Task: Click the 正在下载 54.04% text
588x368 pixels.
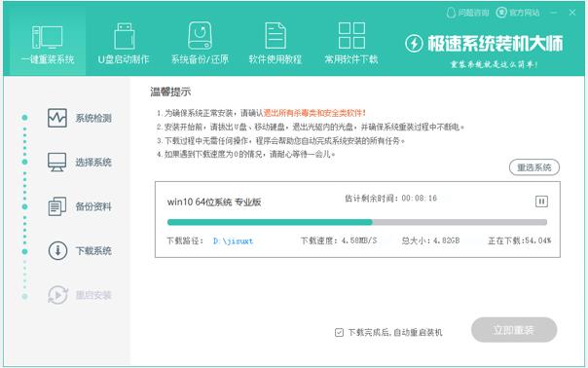Action: (520, 240)
